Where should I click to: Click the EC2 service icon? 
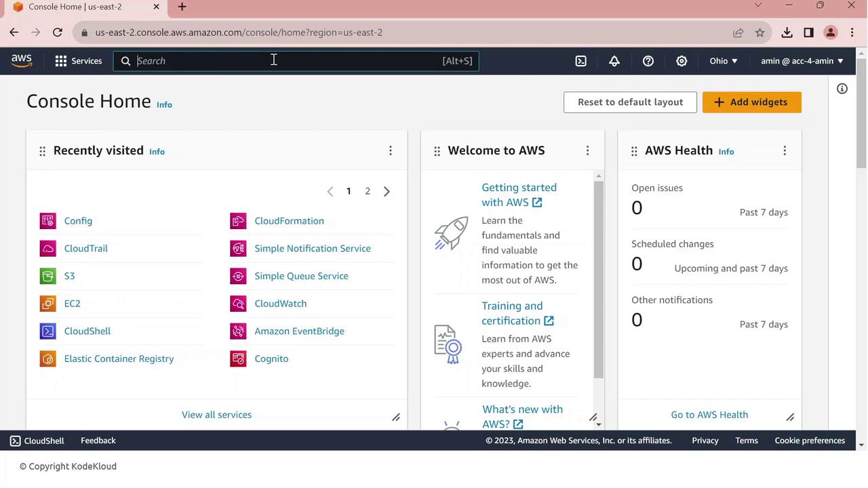coord(47,304)
